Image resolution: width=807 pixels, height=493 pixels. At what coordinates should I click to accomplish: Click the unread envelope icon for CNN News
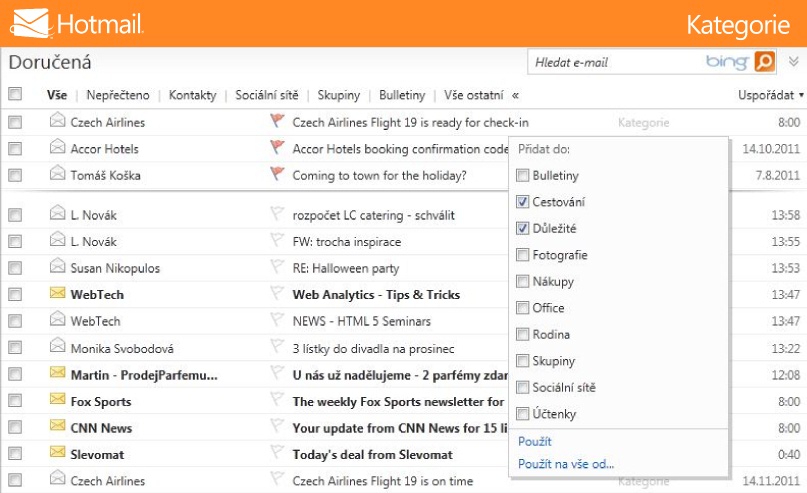click(x=58, y=425)
